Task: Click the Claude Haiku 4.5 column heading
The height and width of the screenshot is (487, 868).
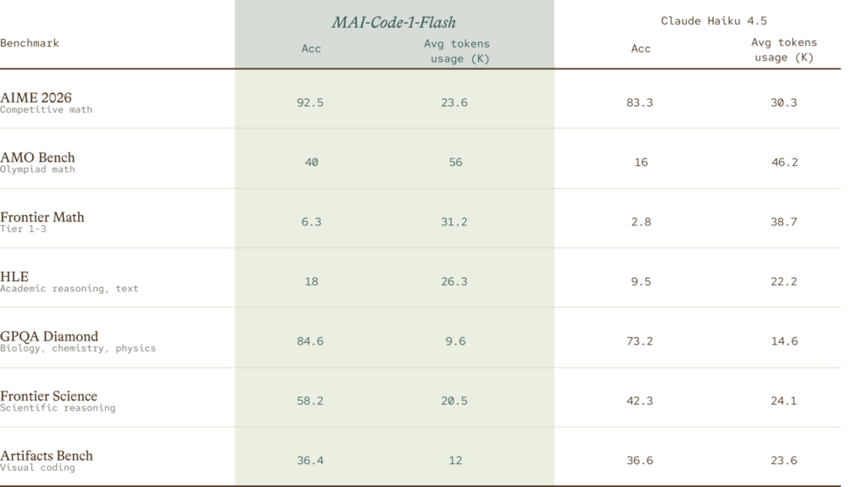Action: (x=714, y=21)
